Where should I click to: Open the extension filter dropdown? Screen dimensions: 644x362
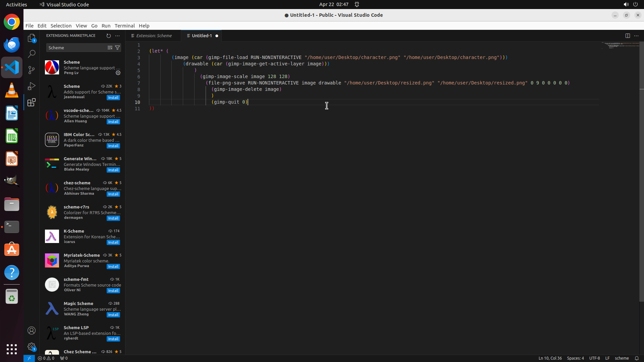117,48
